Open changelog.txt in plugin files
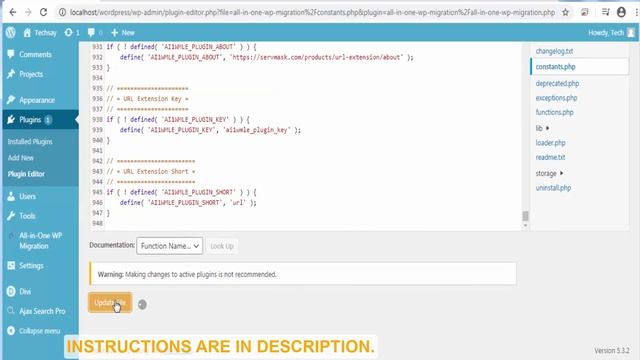 (x=554, y=51)
